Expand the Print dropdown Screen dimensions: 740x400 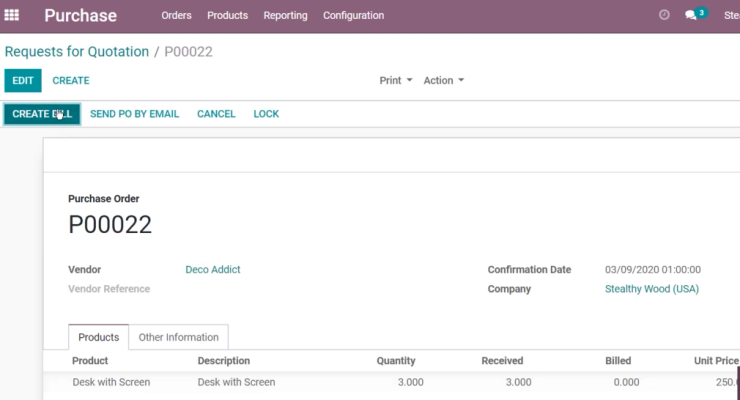coord(395,80)
